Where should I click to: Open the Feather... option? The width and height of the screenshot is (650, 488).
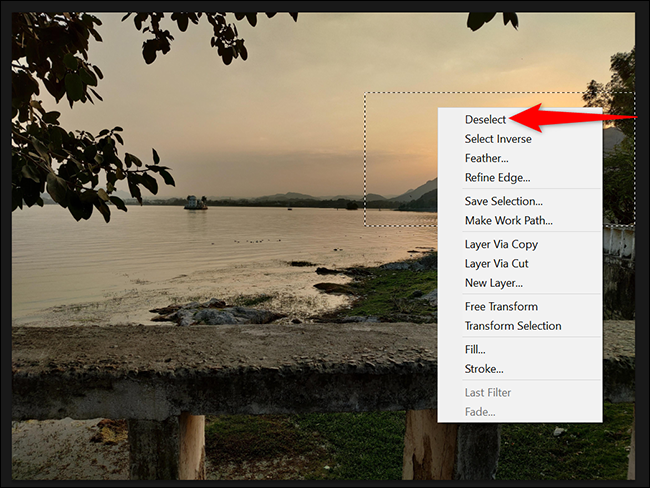tap(486, 158)
